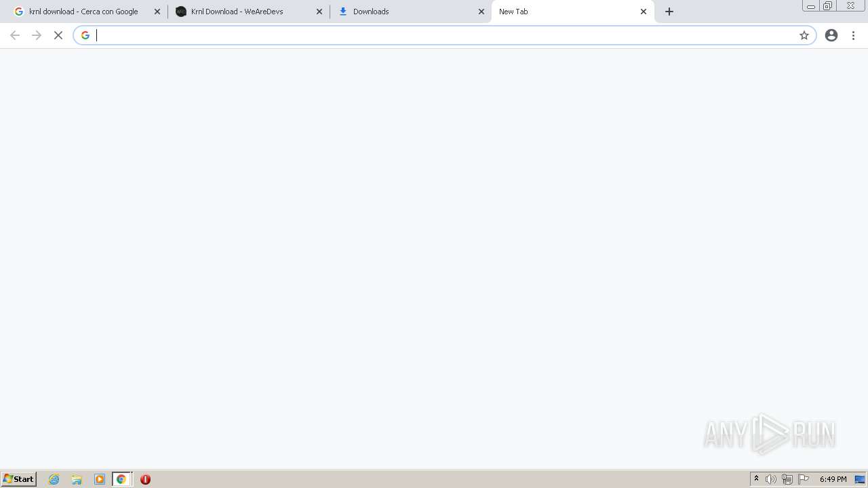Click the Show desktop tray button
The image size is (868, 488).
tap(860, 479)
